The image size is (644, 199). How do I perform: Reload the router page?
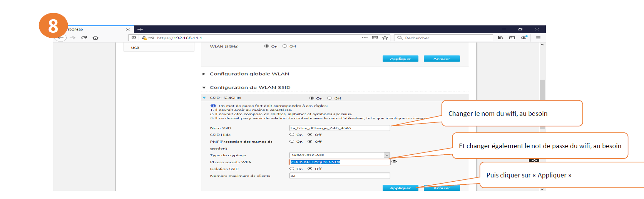click(x=84, y=38)
